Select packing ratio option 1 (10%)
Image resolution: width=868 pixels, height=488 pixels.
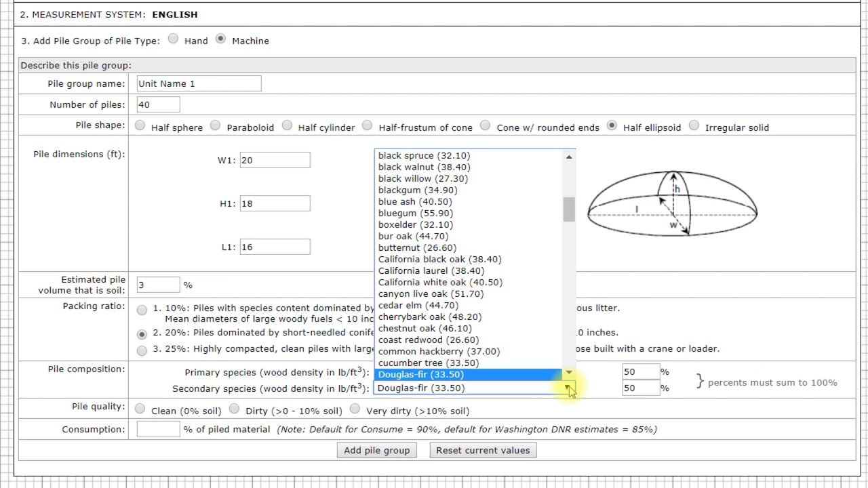point(142,310)
